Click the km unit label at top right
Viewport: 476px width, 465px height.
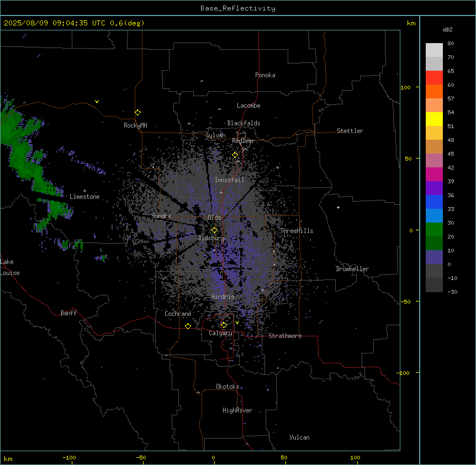[x=411, y=23]
